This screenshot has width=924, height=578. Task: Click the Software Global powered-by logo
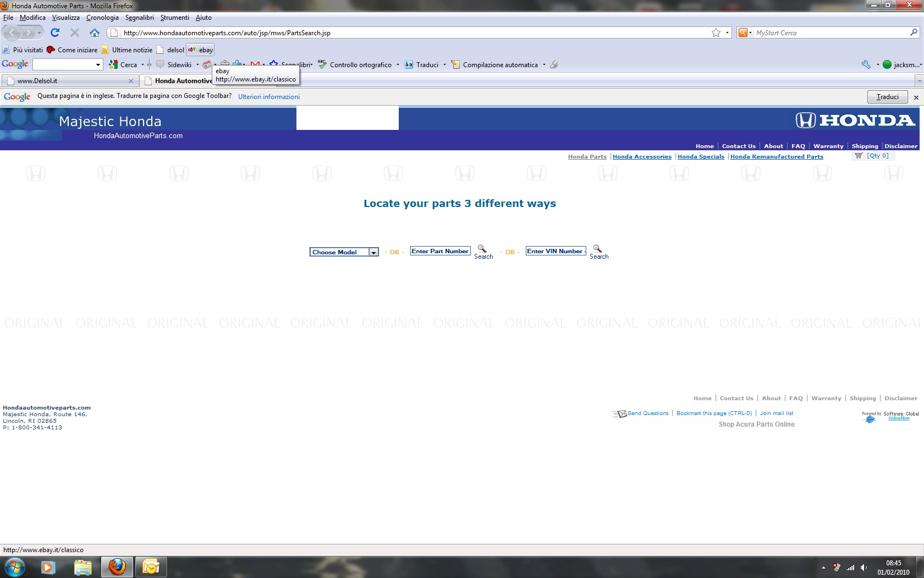coord(890,417)
